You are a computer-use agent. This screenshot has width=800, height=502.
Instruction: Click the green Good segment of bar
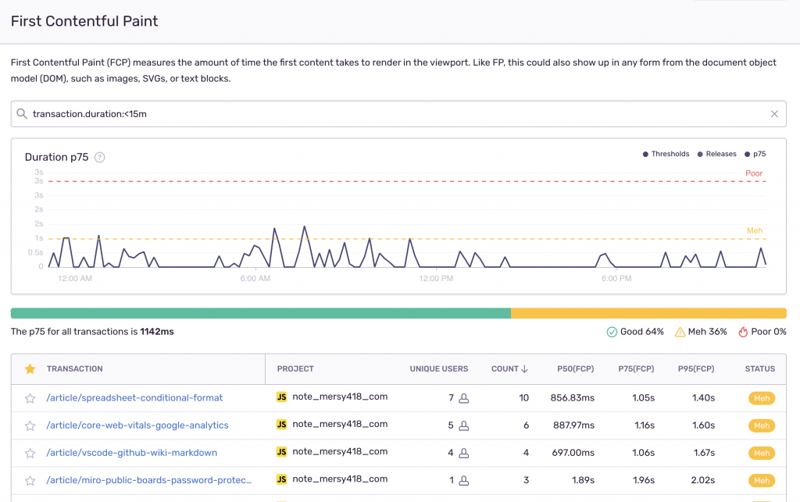[x=260, y=313]
